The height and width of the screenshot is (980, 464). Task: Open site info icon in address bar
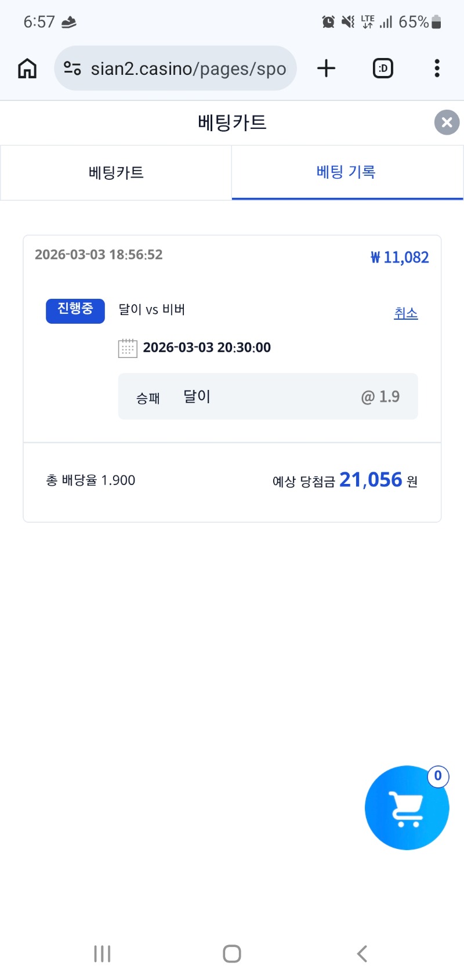(72, 68)
